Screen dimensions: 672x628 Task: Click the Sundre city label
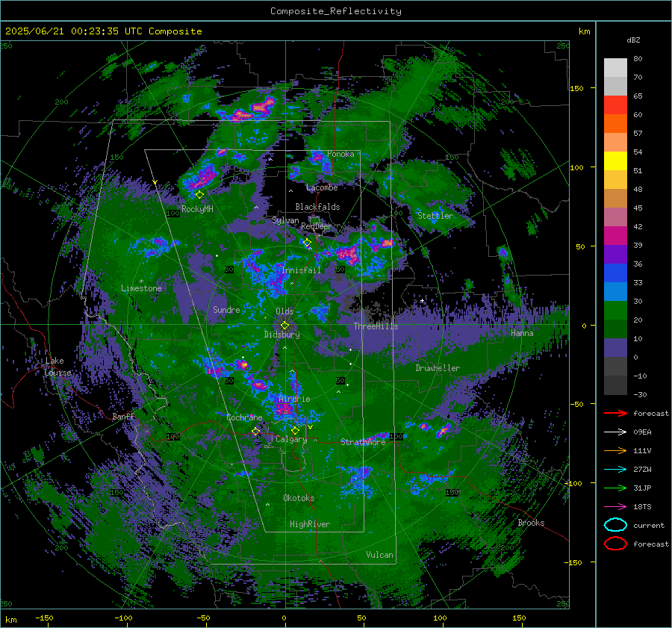click(x=226, y=310)
